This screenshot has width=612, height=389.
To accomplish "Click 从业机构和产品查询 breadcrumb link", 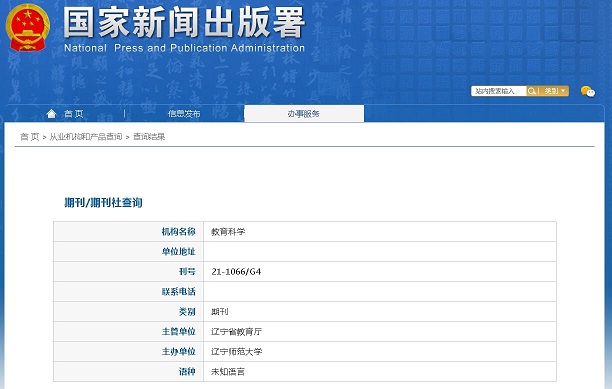I will [x=86, y=137].
